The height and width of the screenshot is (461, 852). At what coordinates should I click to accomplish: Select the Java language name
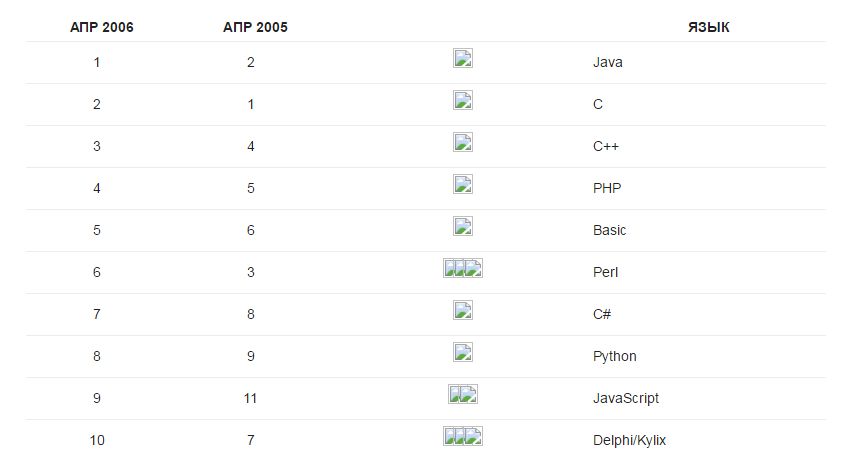[x=607, y=63]
